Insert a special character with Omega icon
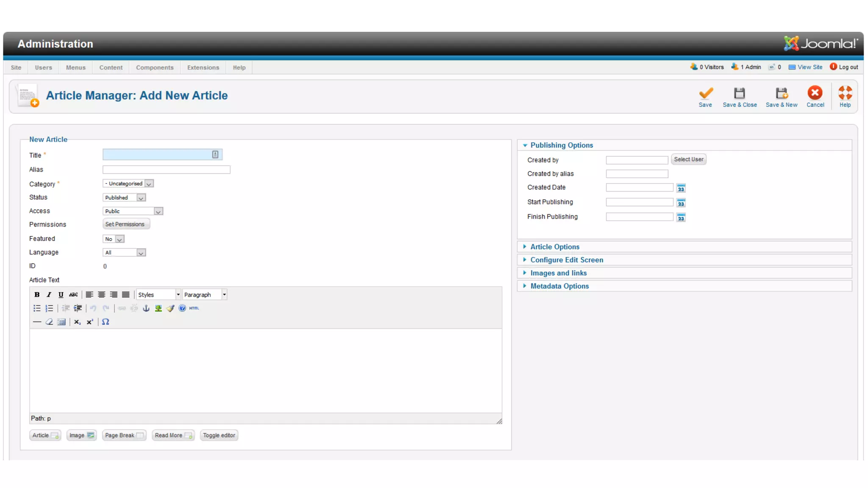The width and height of the screenshot is (868, 488). pyautogui.click(x=106, y=322)
